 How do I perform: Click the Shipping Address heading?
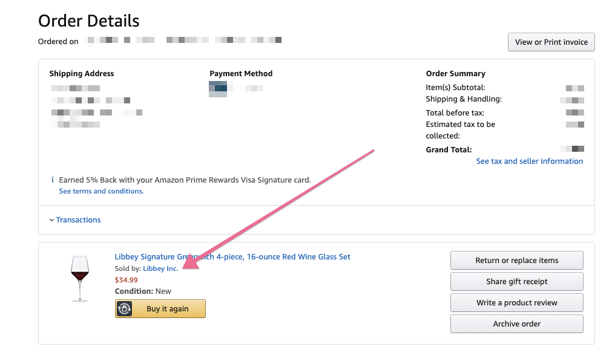(x=82, y=74)
